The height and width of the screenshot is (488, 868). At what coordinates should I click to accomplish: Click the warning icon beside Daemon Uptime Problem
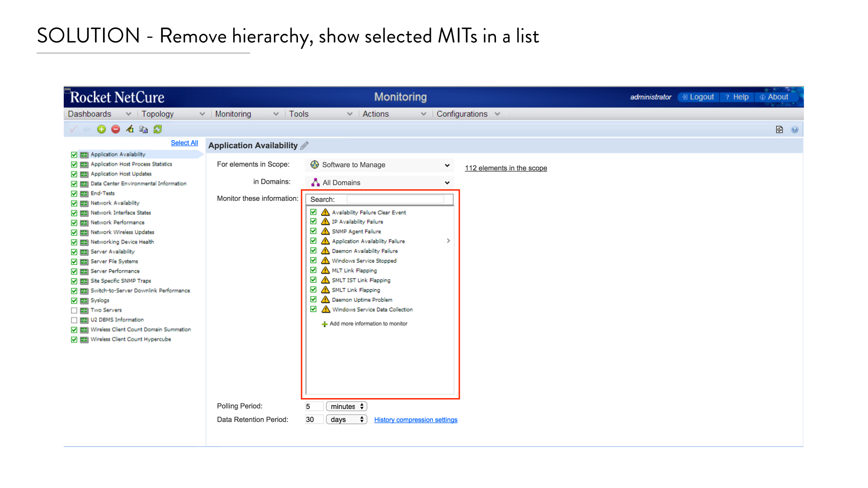(325, 299)
